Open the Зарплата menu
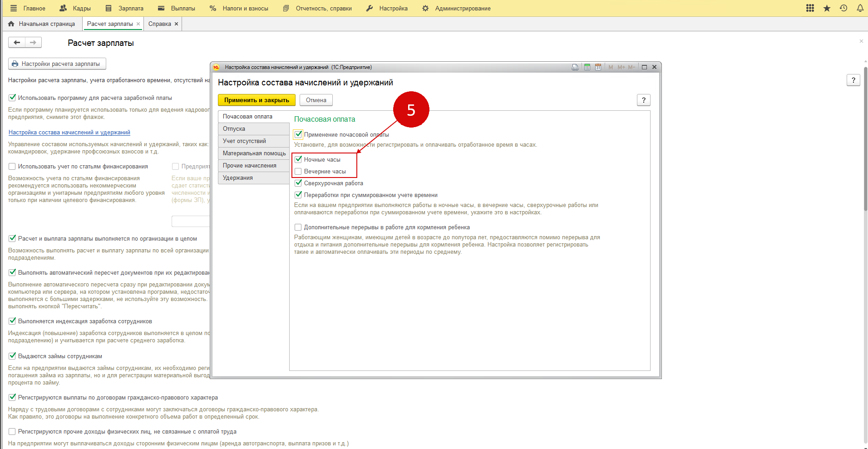The height and width of the screenshot is (449, 868). click(124, 8)
